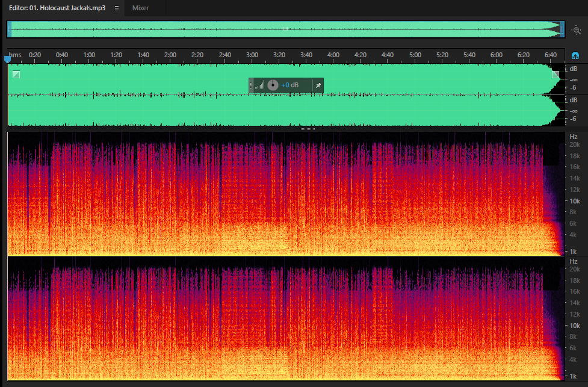The width and height of the screenshot is (588, 387).
Task: Select the Editor: 01. Holocaust Jackals.mp3 tab
Action: pos(57,8)
